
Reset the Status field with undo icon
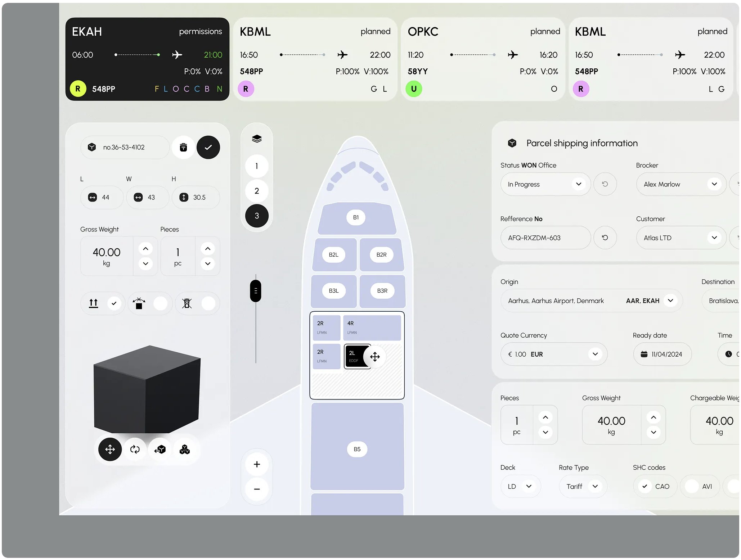pos(605,184)
